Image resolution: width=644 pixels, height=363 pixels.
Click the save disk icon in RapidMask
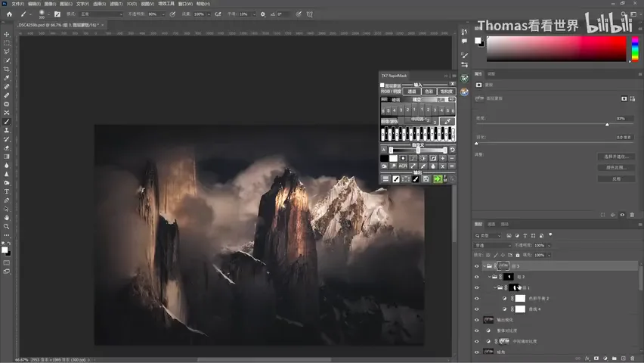click(x=426, y=178)
